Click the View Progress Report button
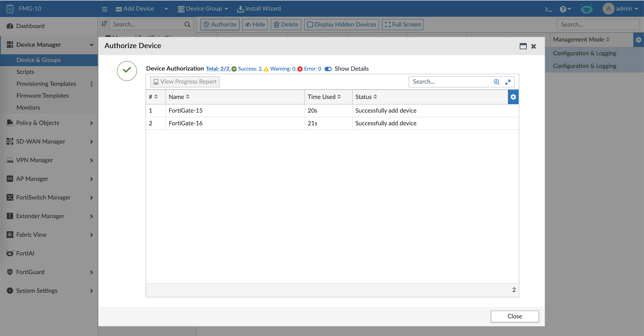 (x=185, y=82)
